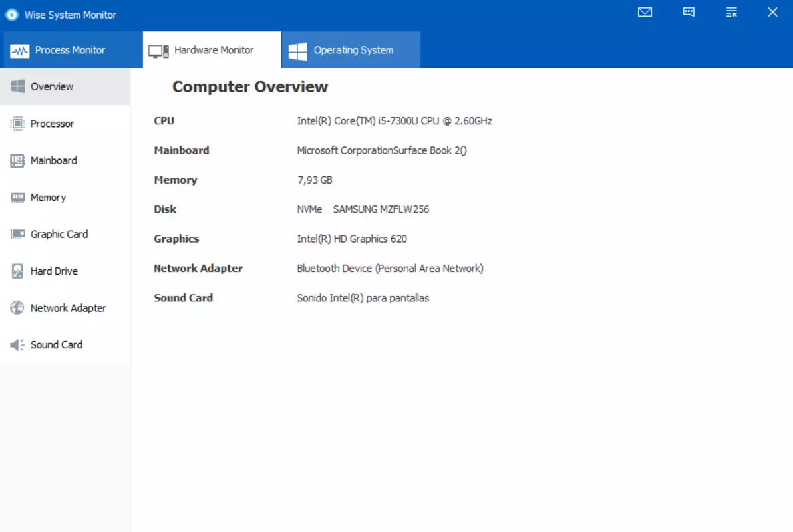Image resolution: width=793 pixels, height=532 pixels.
Task: Click the Network Adapter globe icon
Action: (17, 307)
